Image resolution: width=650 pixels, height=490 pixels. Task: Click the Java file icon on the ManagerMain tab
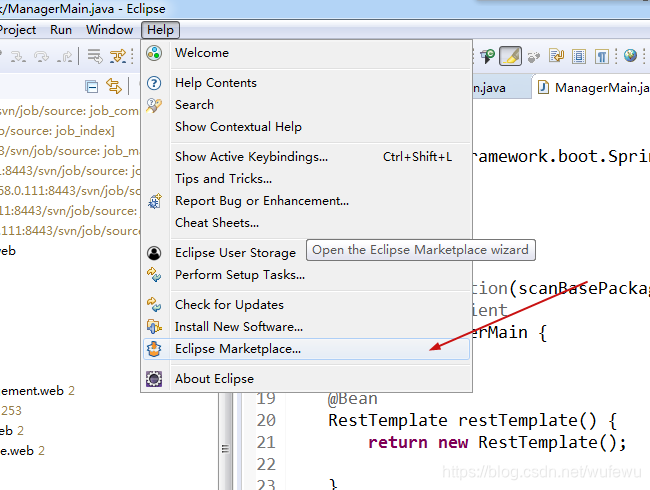pos(543,87)
